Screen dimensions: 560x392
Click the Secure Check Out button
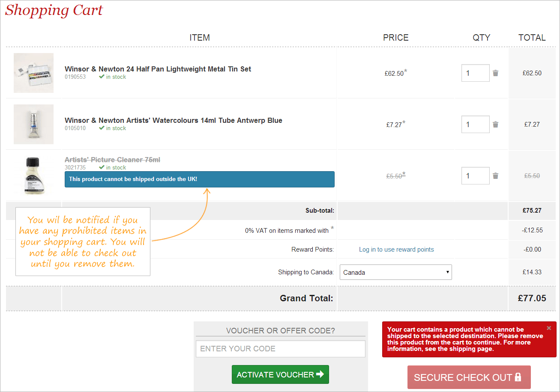(469, 377)
